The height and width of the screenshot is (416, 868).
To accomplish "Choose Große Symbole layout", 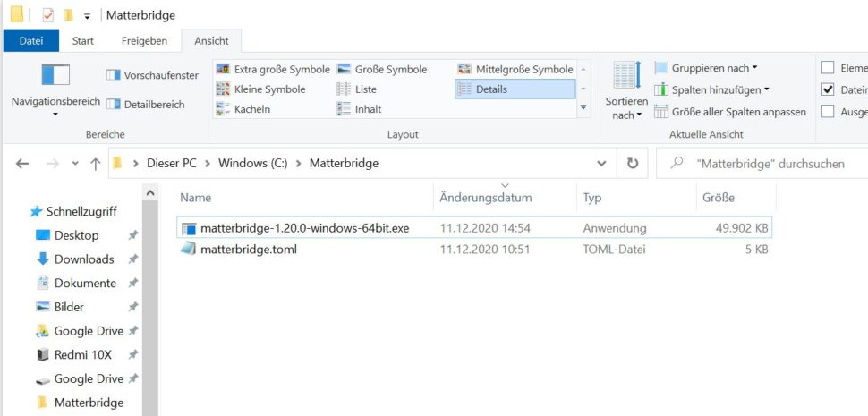I will [382, 69].
